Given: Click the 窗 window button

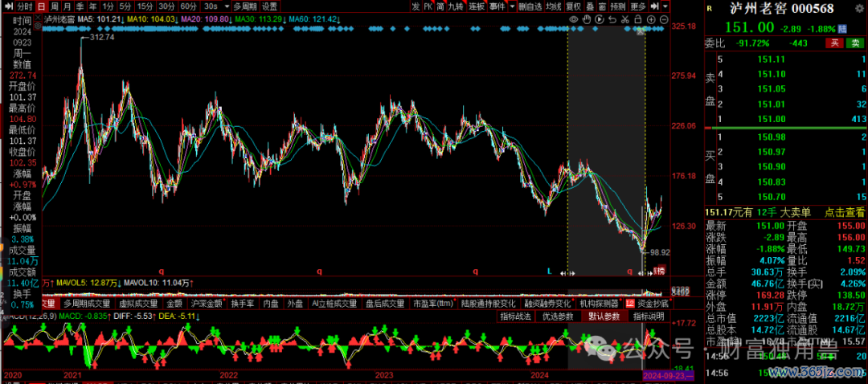Looking at the screenshot, I should 602,6.
